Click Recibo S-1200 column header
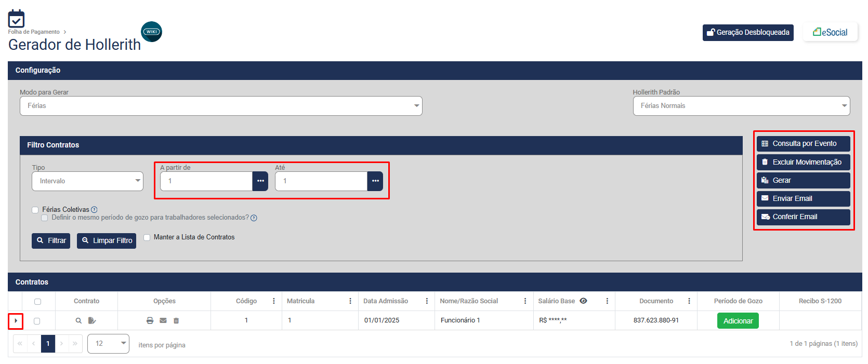Image resolution: width=868 pixels, height=364 pixels. [x=820, y=301]
